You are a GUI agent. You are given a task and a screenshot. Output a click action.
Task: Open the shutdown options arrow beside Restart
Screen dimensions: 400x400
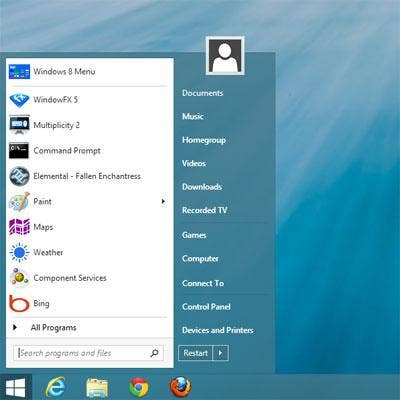tap(221, 353)
